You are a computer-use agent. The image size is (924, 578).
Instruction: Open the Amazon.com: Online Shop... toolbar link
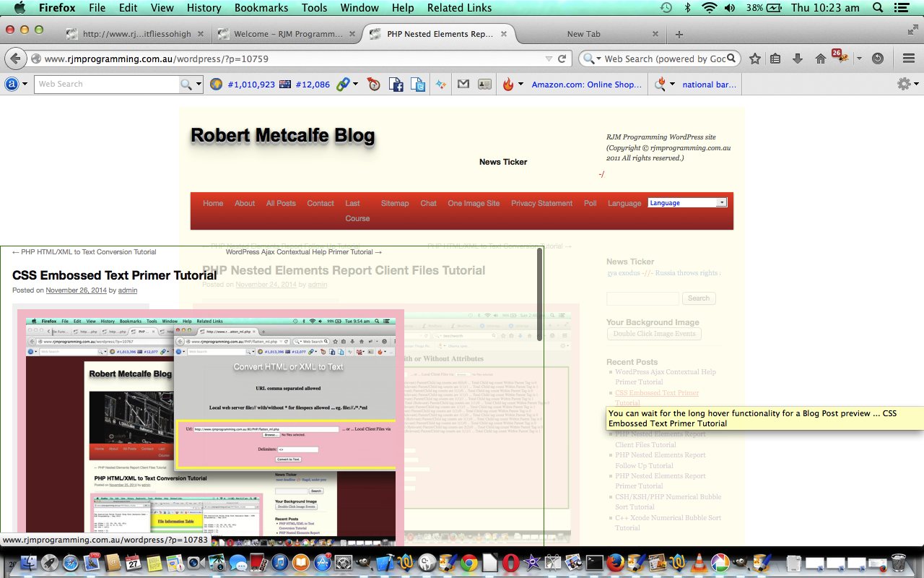[x=587, y=85]
